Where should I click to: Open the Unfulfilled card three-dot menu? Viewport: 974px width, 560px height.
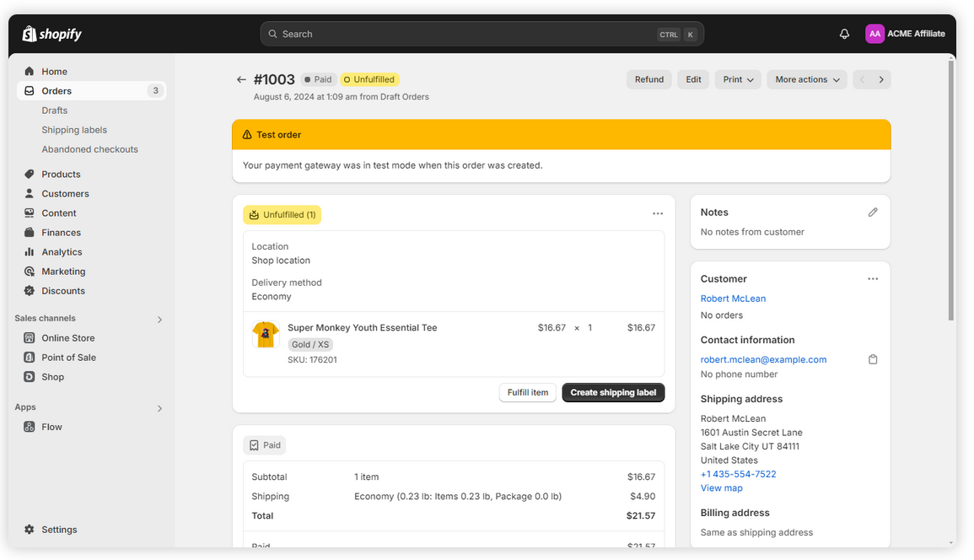(x=658, y=214)
